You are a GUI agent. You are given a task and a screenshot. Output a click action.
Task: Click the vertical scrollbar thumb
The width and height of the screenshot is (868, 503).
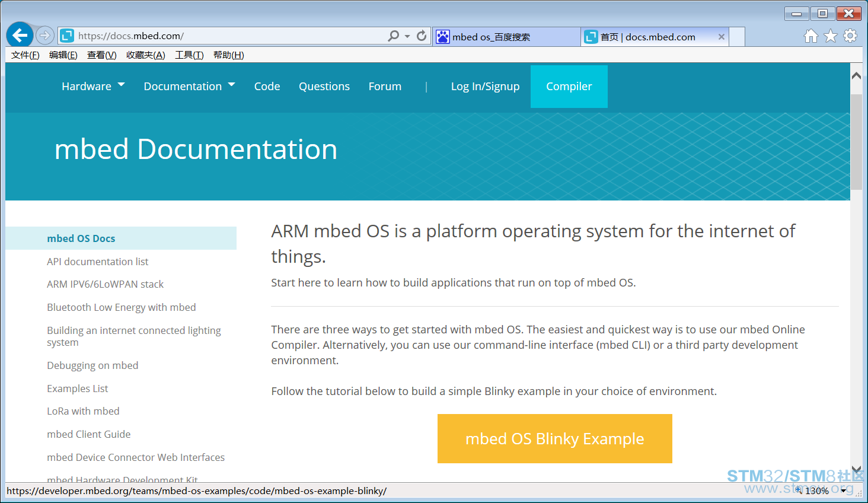pyautogui.click(x=856, y=142)
